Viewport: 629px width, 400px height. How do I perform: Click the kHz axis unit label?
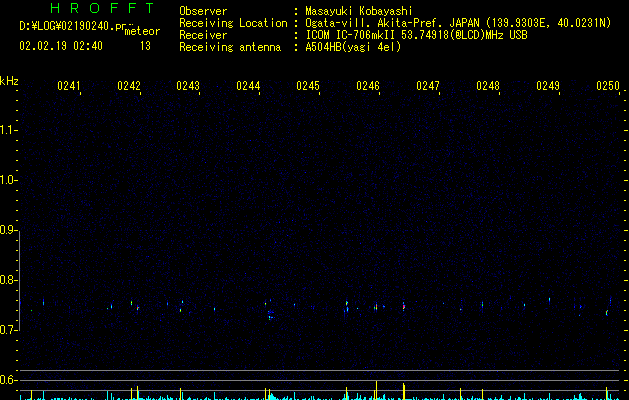coord(9,81)
